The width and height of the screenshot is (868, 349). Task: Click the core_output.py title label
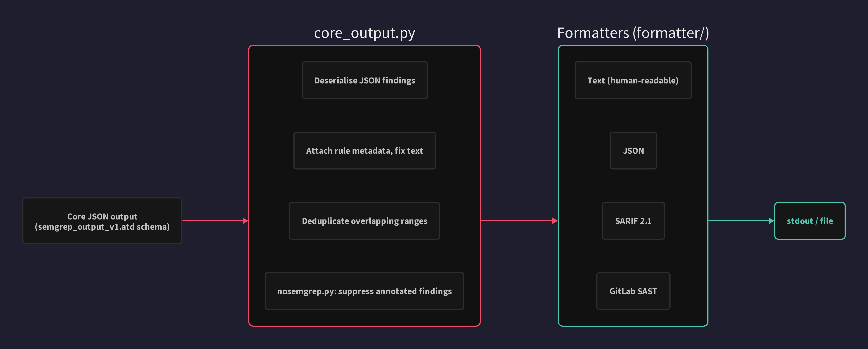(x=365, y=33)
